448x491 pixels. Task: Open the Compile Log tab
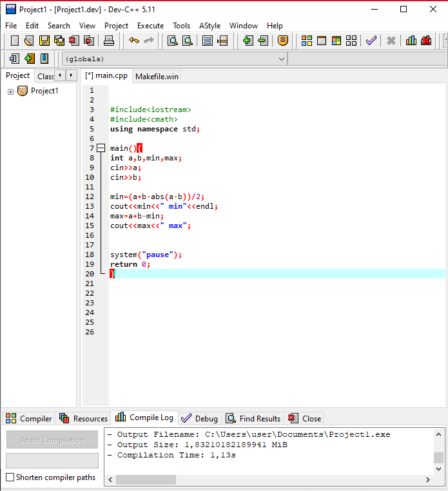point(144,418)
